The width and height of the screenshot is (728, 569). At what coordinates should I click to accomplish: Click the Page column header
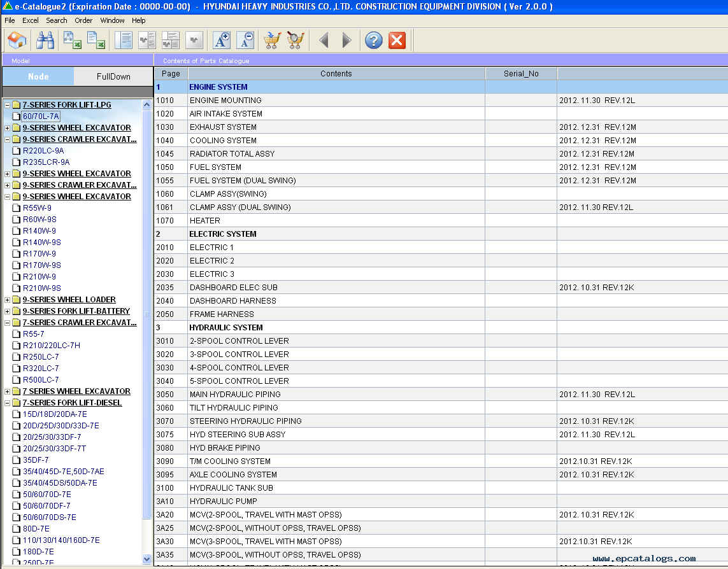point(171,73)
